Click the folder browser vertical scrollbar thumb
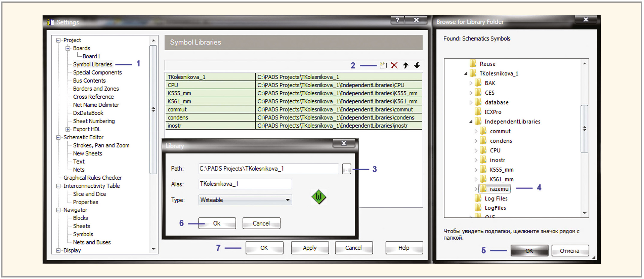This screenshot has height=279, width=644. (x=584, y=129)
